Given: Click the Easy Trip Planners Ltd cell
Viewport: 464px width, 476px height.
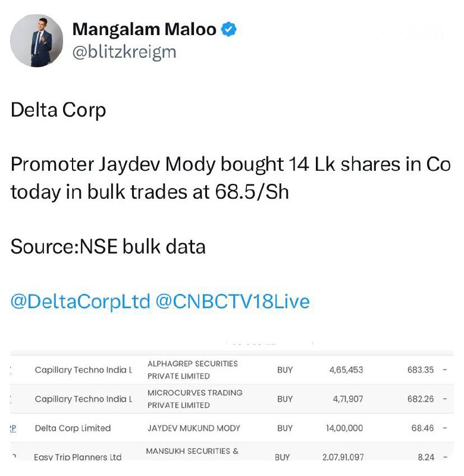Looking at the screenshot, I should (x=78, y=457).
